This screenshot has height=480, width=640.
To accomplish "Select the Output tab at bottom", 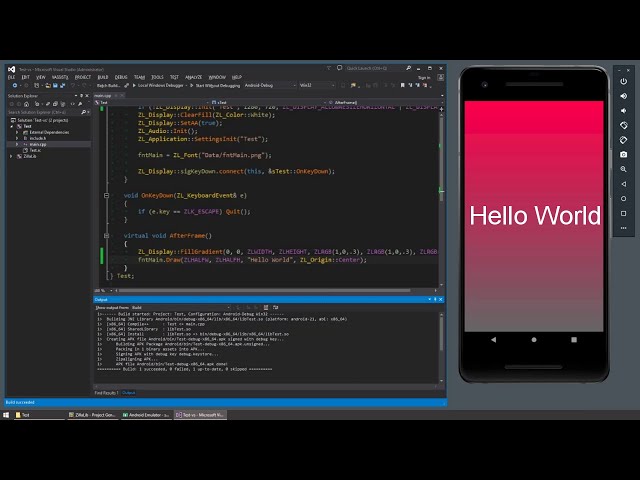I will pyautogui.click(x=129, y=393).
